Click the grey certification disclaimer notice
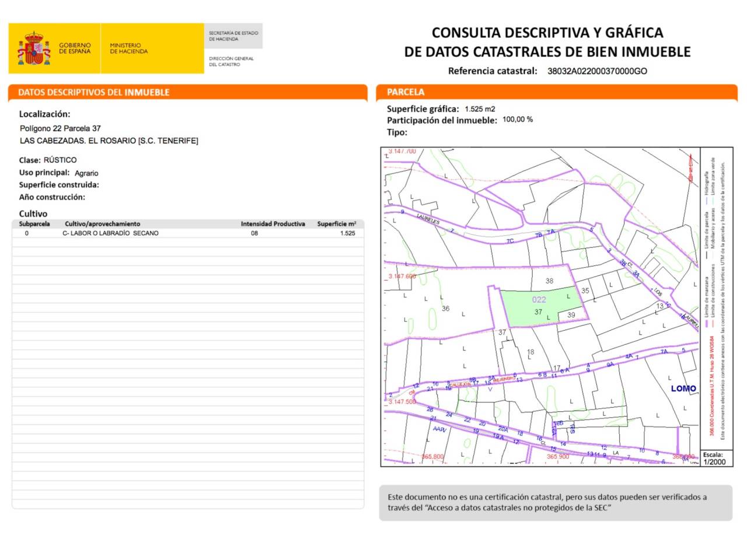This screenshot has width=747, height=560. tap(556, 502)
